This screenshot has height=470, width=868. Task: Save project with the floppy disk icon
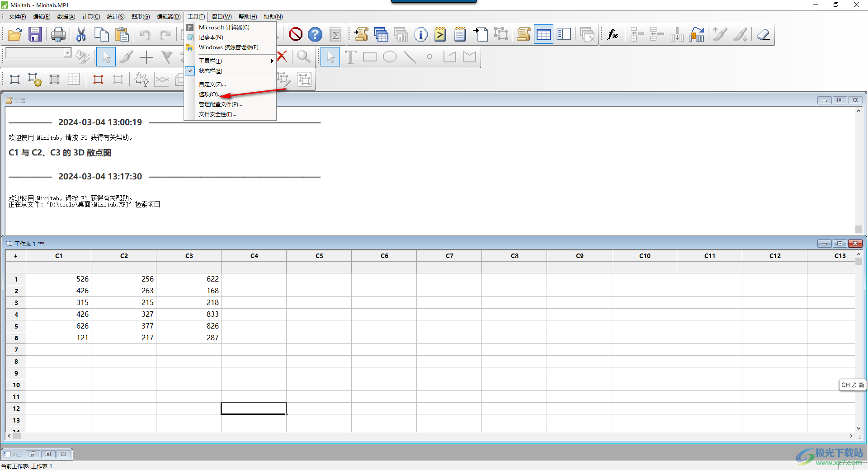click(35, 34)
